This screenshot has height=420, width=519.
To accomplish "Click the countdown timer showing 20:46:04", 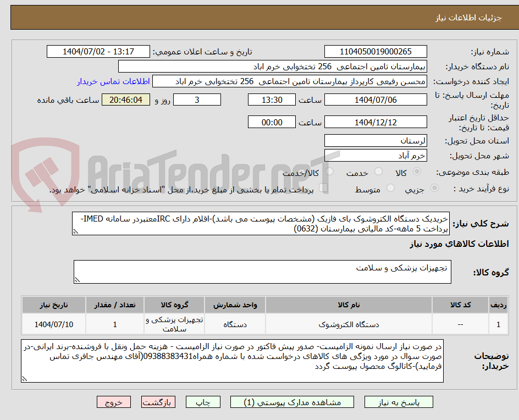I will (x=125, y=100).
